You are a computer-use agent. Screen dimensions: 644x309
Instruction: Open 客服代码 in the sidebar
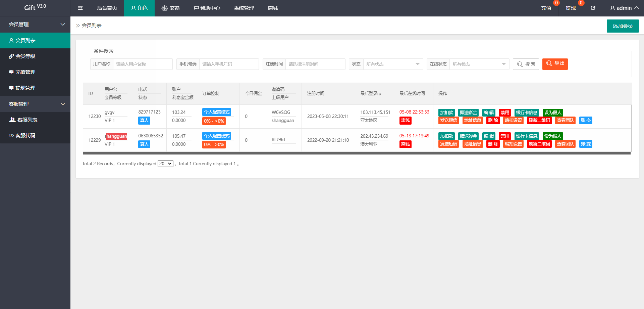[25, 136]
